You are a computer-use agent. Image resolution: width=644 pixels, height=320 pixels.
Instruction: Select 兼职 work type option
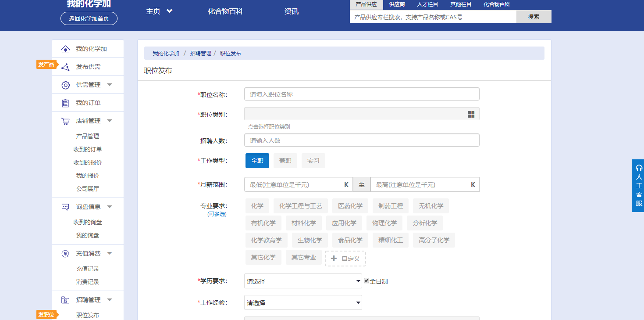point(285,161)
